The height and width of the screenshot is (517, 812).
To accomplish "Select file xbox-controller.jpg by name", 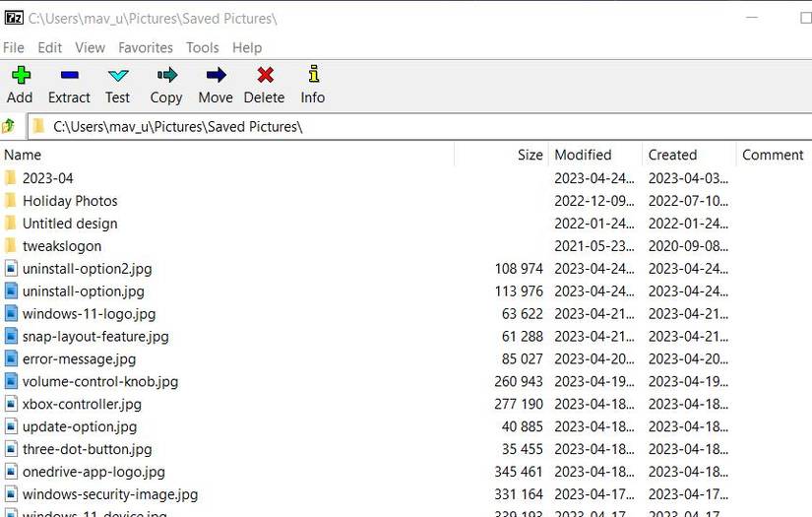I will click(82, 404).
